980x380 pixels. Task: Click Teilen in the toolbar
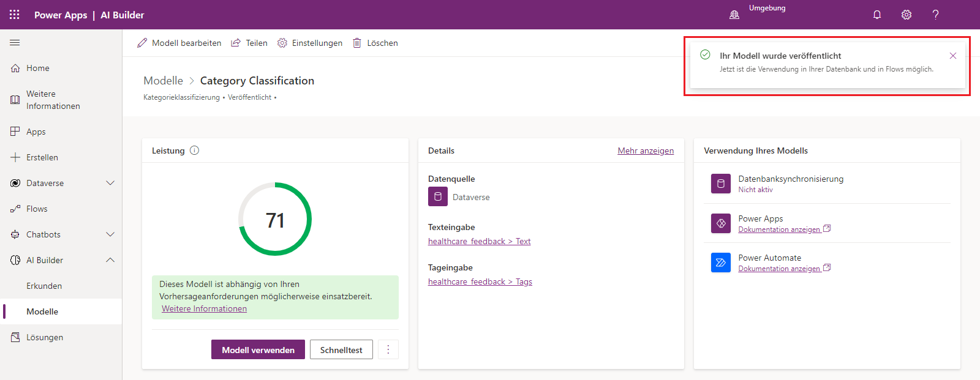point(249,43)
